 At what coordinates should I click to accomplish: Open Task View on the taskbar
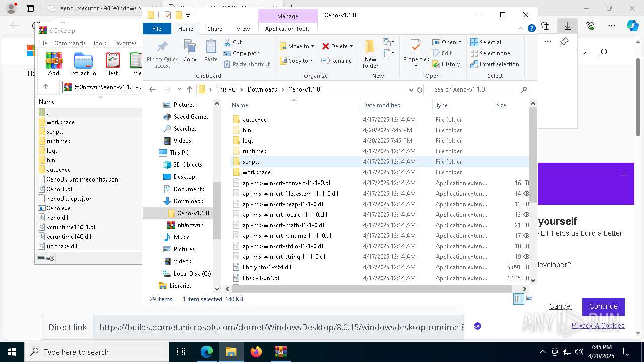point(181,352)
